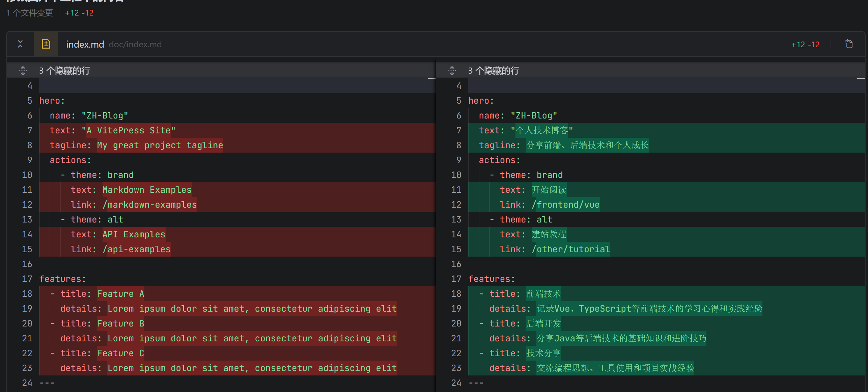Click the doc/index.md file path
This screenshot has width=868, height=392.
pos(135,44)
